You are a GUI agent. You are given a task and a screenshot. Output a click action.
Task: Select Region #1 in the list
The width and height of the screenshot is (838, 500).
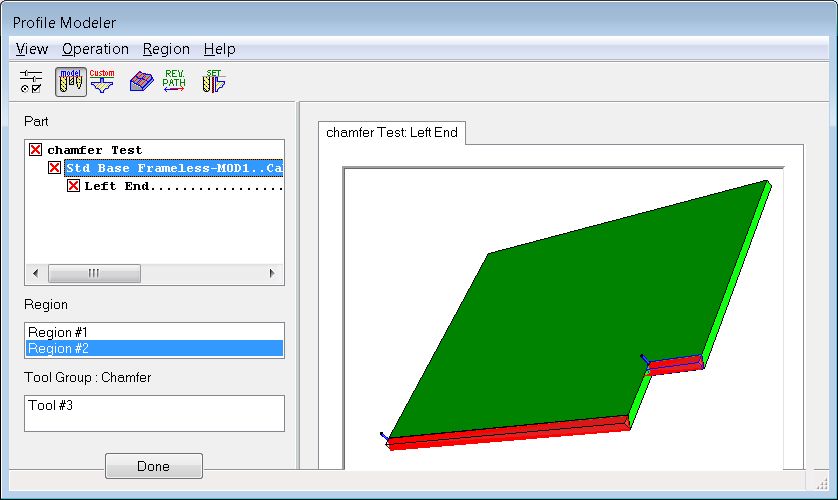click(x=64, y=332)
